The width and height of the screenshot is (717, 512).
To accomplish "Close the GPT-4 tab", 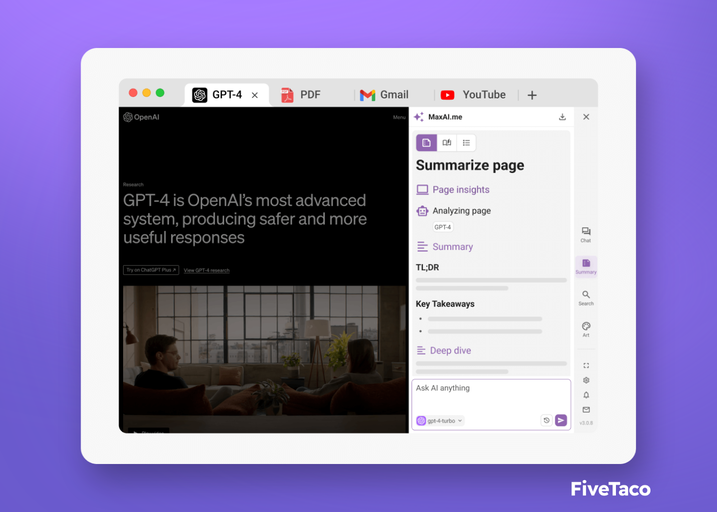I will pyautogui.click(x=255, y=95).
